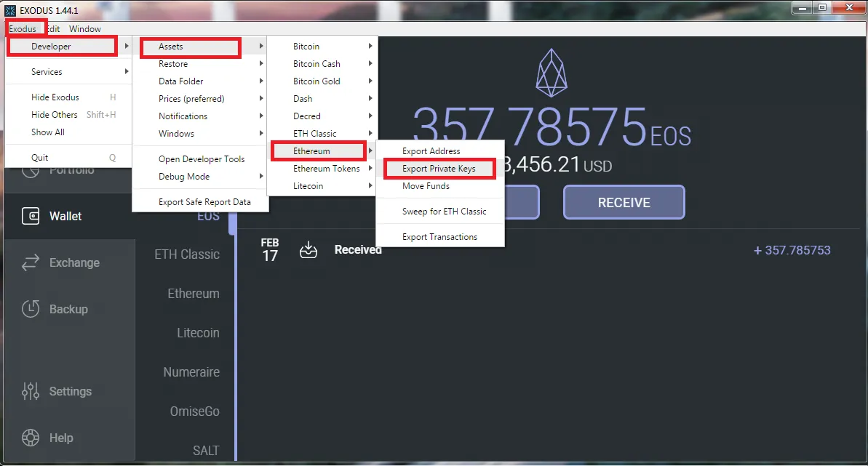
Task: Open the FEB 17 Received transaction
Action: (548, 250)
